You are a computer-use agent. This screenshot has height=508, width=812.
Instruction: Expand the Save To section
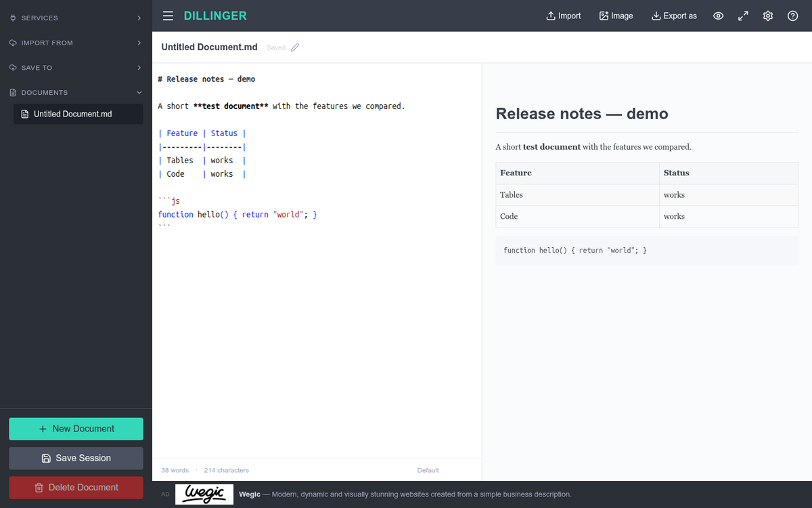pyautogui.click(x=76, y=68)
